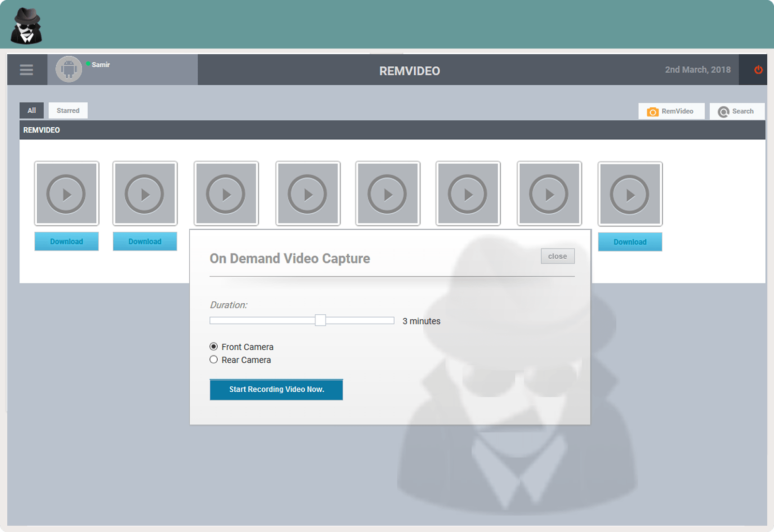
Task: Select the Front Camera radio button
Action: click(213, 347)
